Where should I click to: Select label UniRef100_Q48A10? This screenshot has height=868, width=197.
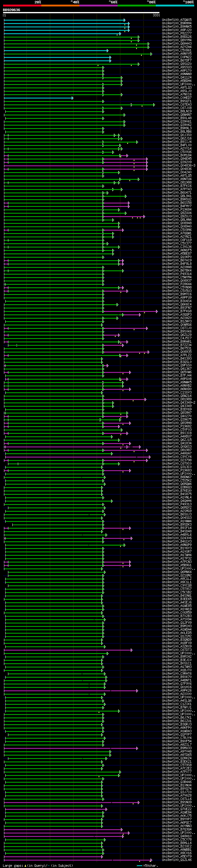(x=177, y=836)
